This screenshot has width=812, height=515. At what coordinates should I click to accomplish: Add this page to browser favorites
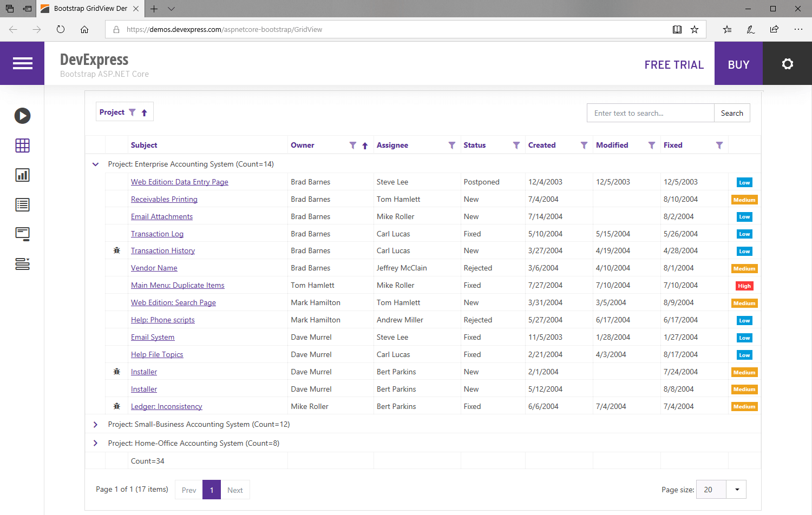pyautogui.click(x=695, y=30)
